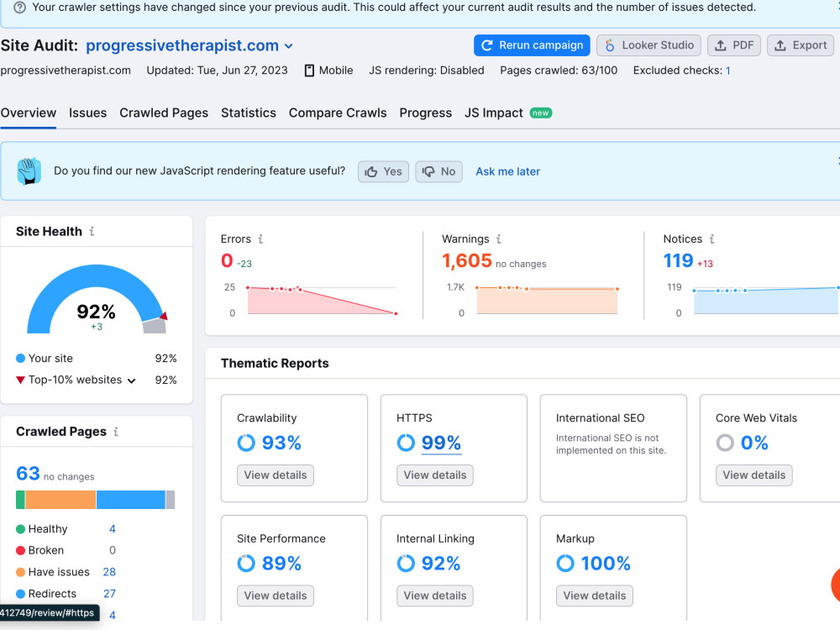View details for Internal Linking
The height and width of the screenshot is (630, 840).
[435, 596]
